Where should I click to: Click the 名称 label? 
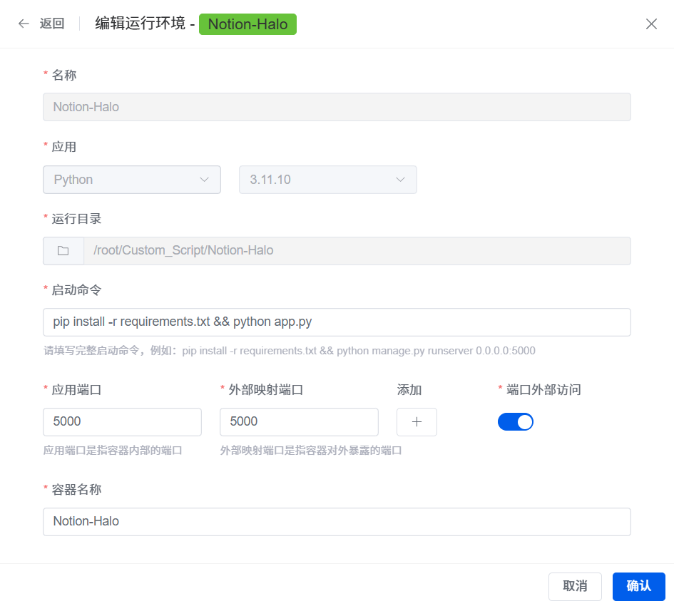pos(64,75)
